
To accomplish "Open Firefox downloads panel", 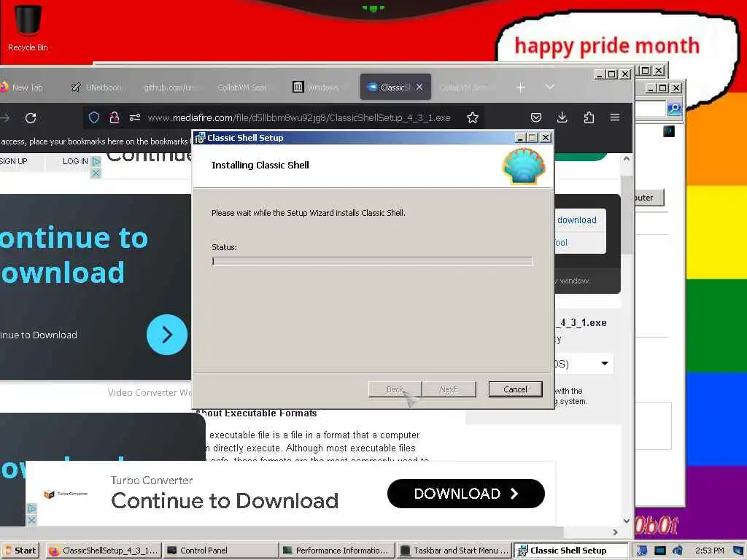I will point(562,117).
